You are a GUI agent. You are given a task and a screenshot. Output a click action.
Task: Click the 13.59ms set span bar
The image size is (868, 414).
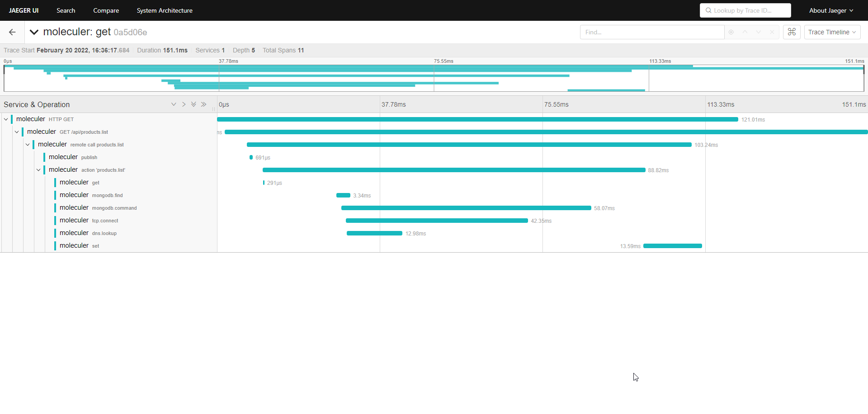[673, 246]
